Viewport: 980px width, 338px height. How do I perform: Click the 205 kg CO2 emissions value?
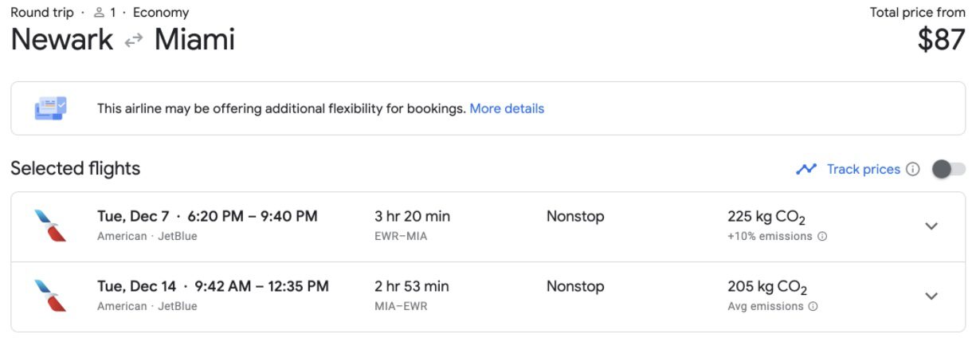pyautogui.click(x=767, y=287)
